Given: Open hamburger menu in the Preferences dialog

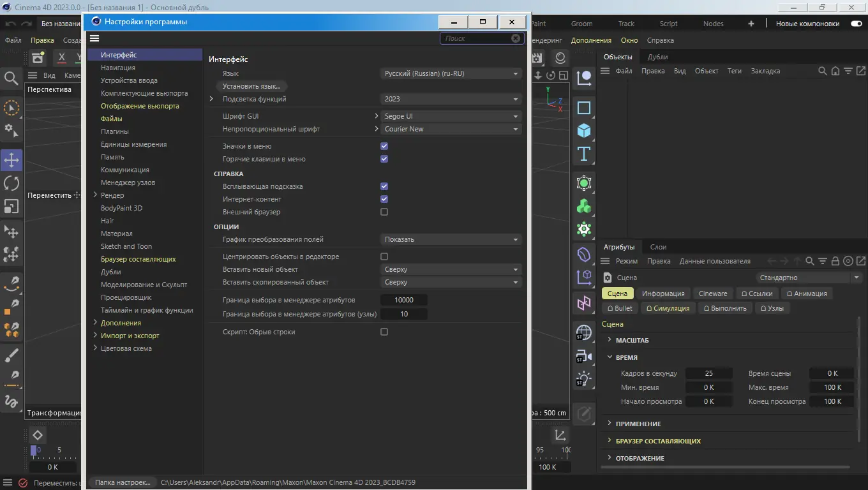Looking at the screenshot, I should click(x=94, y=38).
